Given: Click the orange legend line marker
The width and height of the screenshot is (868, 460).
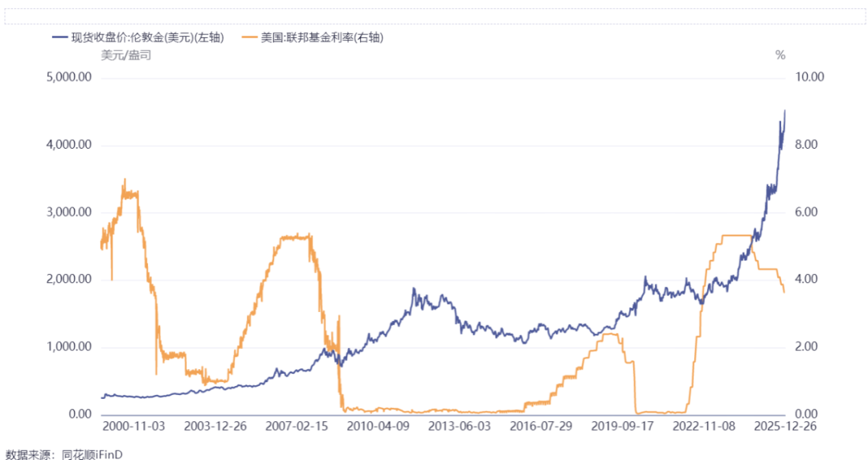Looking at the screenshot, I should point(250,38).
